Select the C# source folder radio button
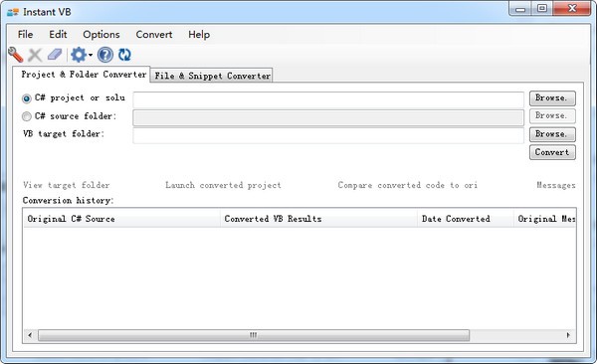The width and height of the screenshot is (597, 364). (26, 116)
